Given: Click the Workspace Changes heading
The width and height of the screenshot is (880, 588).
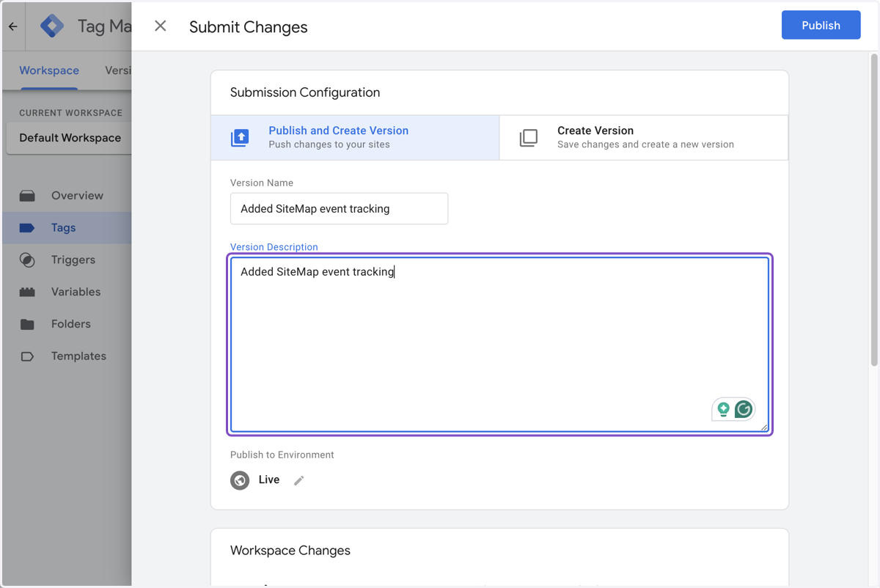Looking at the screenshot, I should tap(290, 551).
